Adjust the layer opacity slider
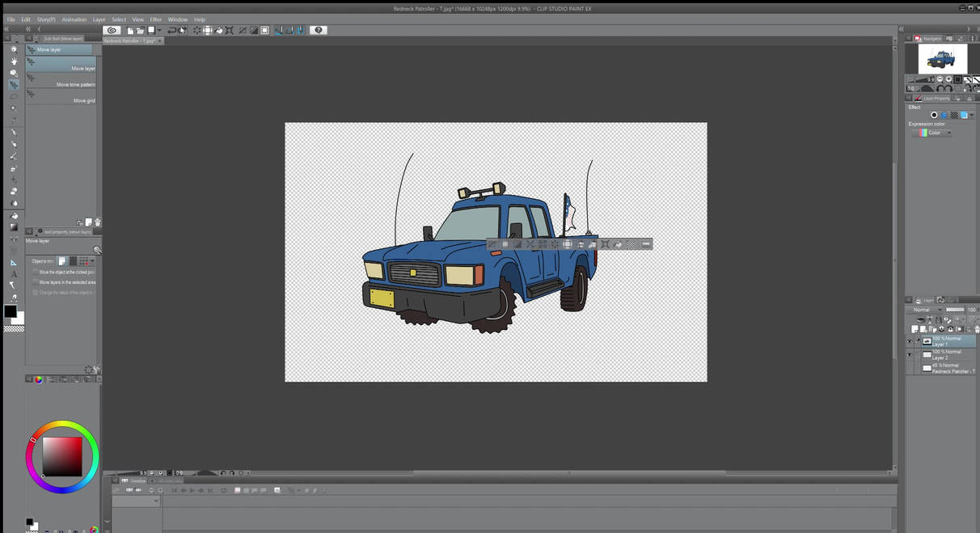This screenshot has width=980, height=533. click(956, 310)
